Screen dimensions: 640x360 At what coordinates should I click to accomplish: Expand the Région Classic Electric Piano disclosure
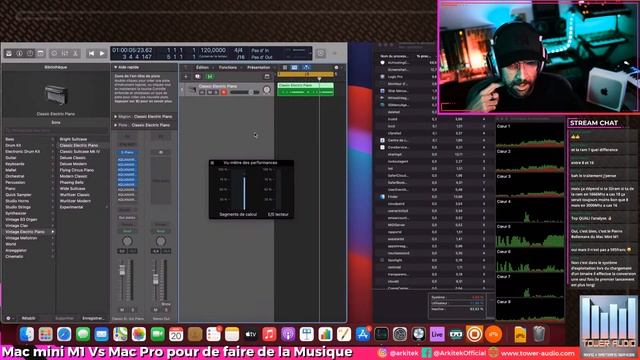pos(116,117)
